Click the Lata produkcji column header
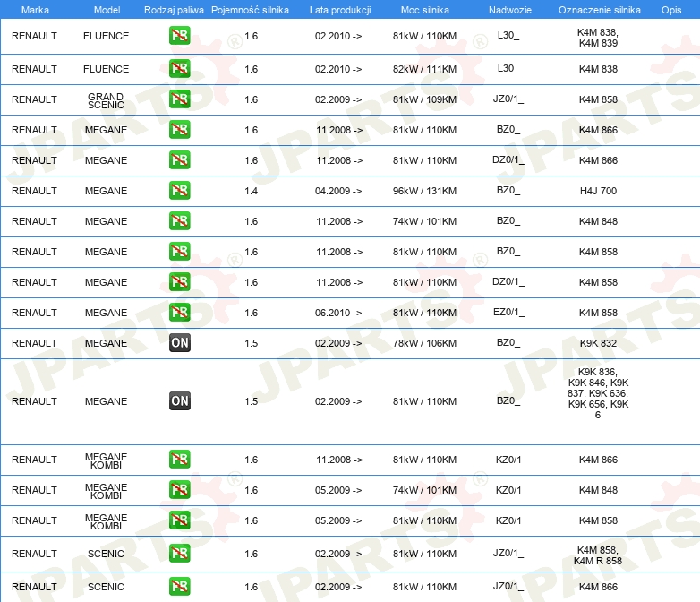The image size is (700, 602). (340, 10)
